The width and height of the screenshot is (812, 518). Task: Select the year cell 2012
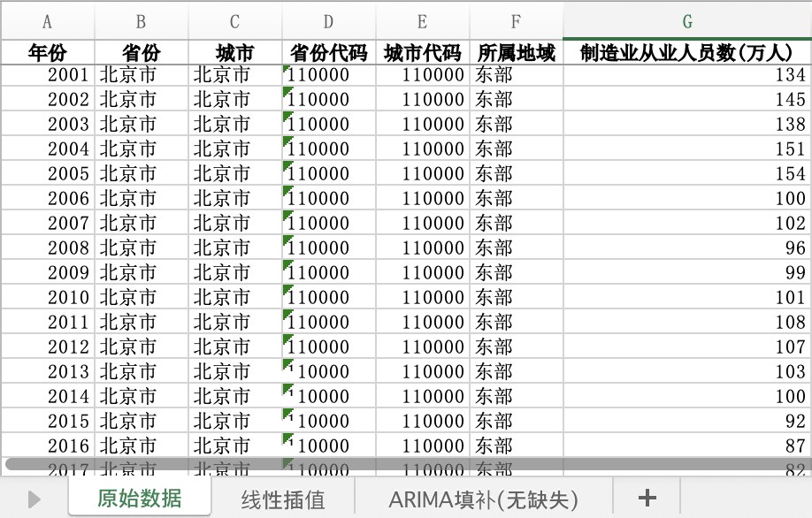tap(48, 347)
